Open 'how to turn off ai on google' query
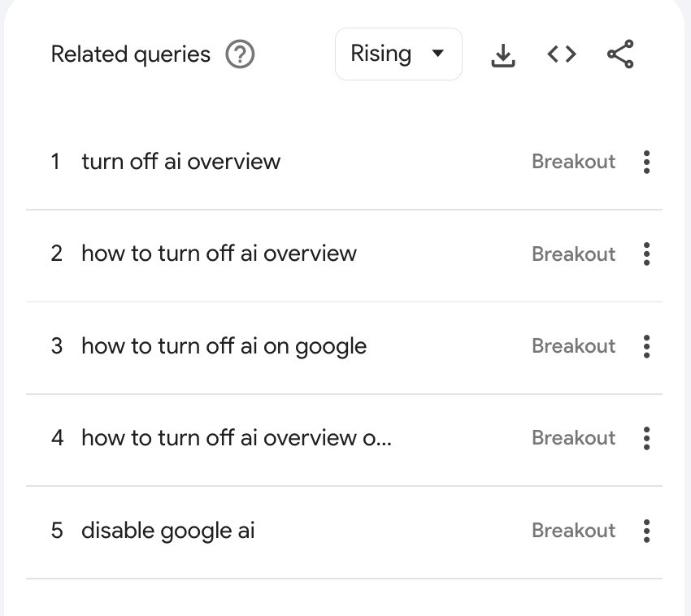This screenshot has height=616, width=691. tap(224, 346)
